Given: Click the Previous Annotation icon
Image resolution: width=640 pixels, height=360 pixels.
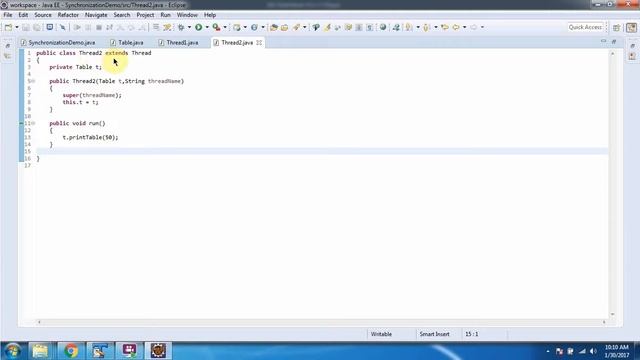Looking at the screenshot, I should pyautogui.click(x=426, y=27).
